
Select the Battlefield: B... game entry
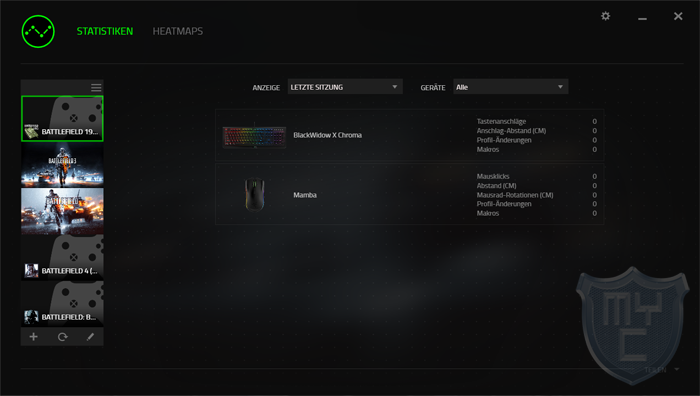point(62,304)
